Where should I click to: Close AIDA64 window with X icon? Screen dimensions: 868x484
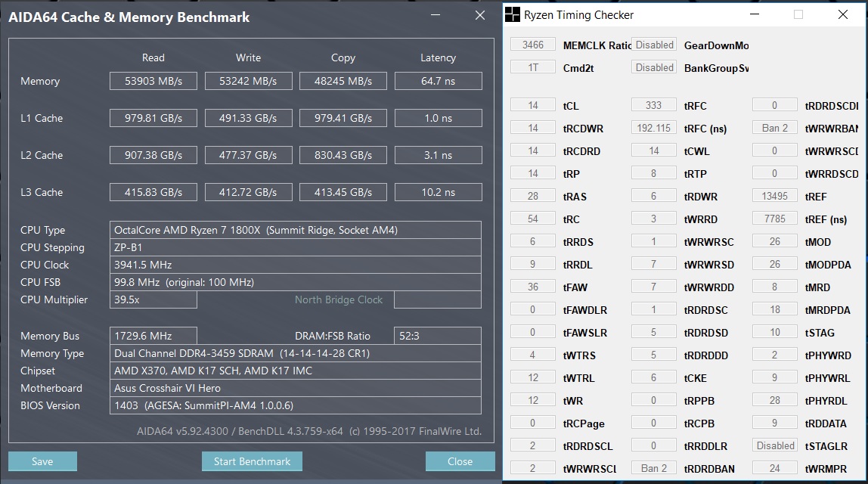480,15
